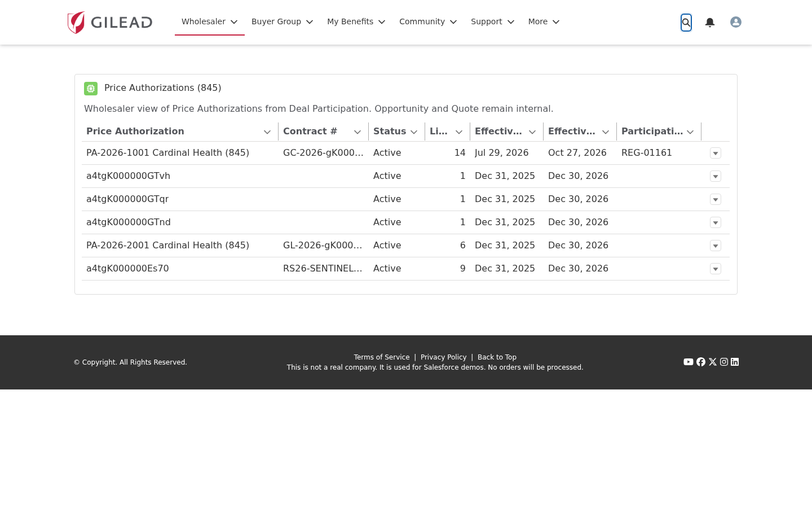Sort by Status column header
Screen dimensions: 812x508
click(x=390, y=132)
